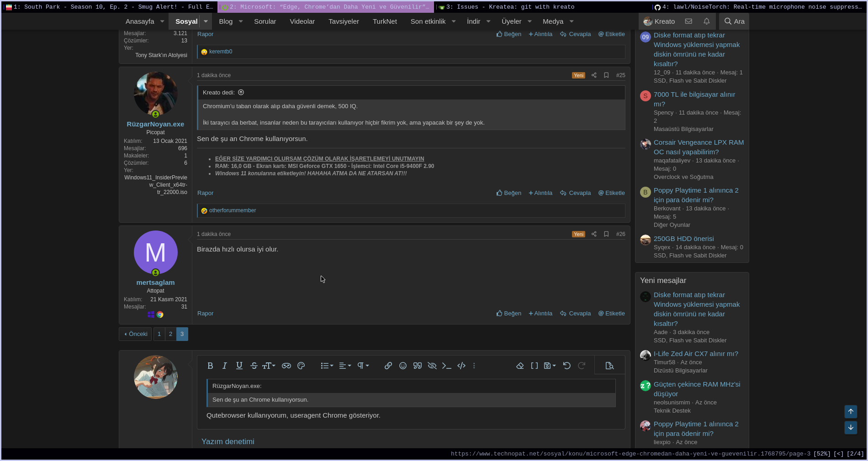Open RüzgarNoyan.exe's profile name link
Image resolution: width=868 pixels, height=461 pixels.
(155, 124)
